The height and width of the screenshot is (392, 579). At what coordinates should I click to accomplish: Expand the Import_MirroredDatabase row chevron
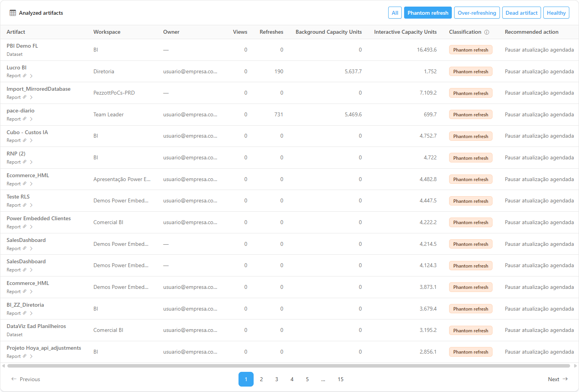[31, 98]
